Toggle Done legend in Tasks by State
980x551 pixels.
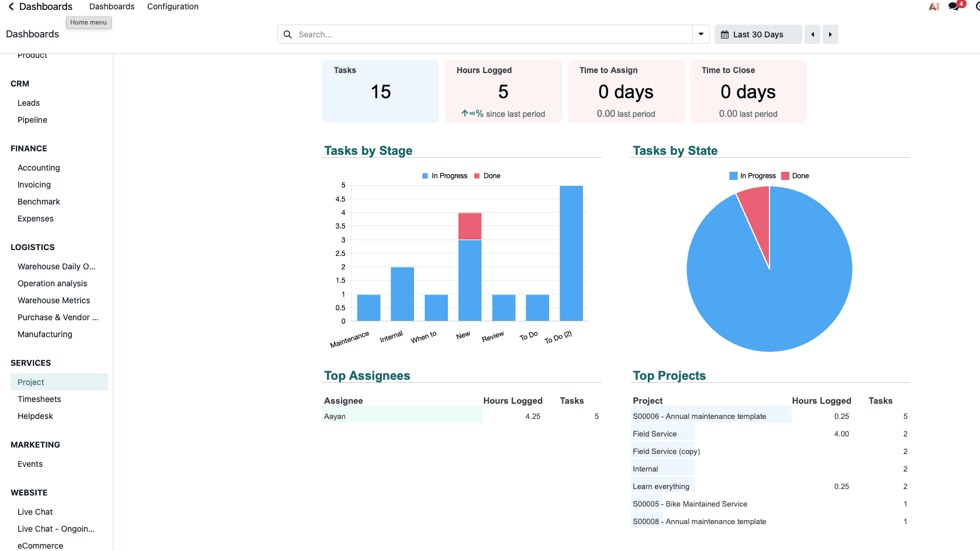coord(795,176)
